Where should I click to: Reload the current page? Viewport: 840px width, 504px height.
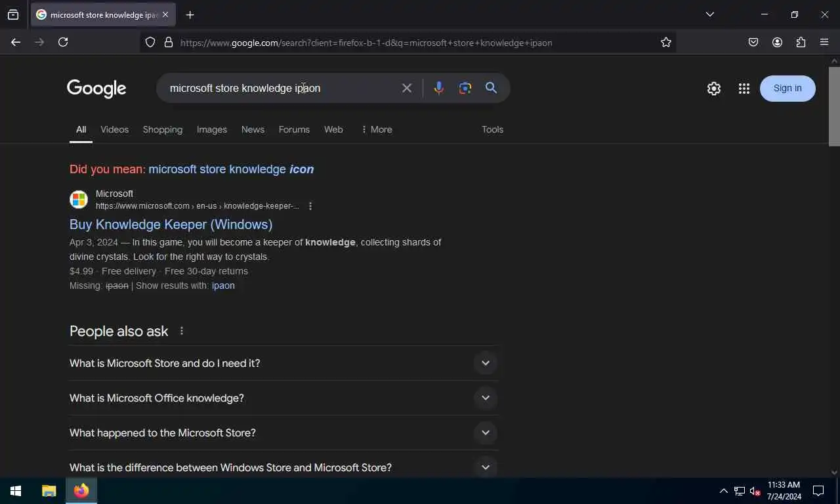pos(63,42)
